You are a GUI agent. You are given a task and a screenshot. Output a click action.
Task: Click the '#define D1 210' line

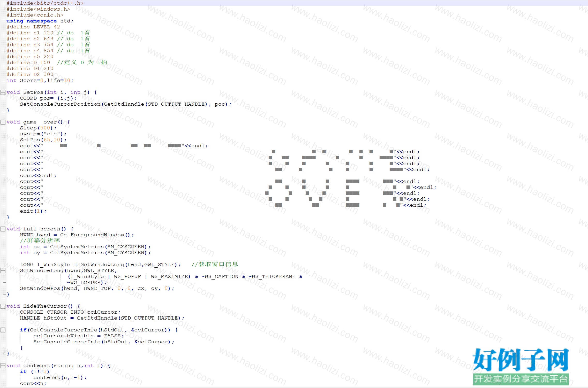[30, 68]
